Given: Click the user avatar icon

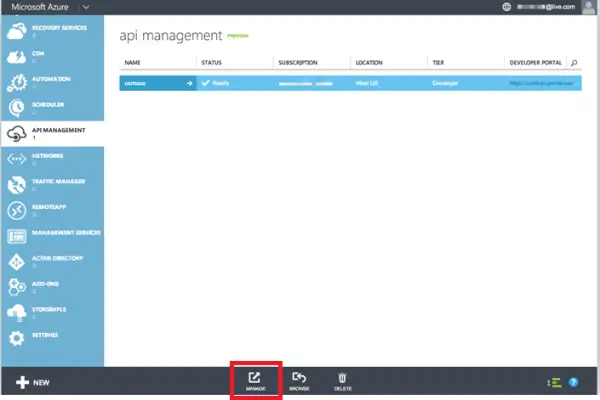Looking at the screenshot, I should (x=589, y=7).
